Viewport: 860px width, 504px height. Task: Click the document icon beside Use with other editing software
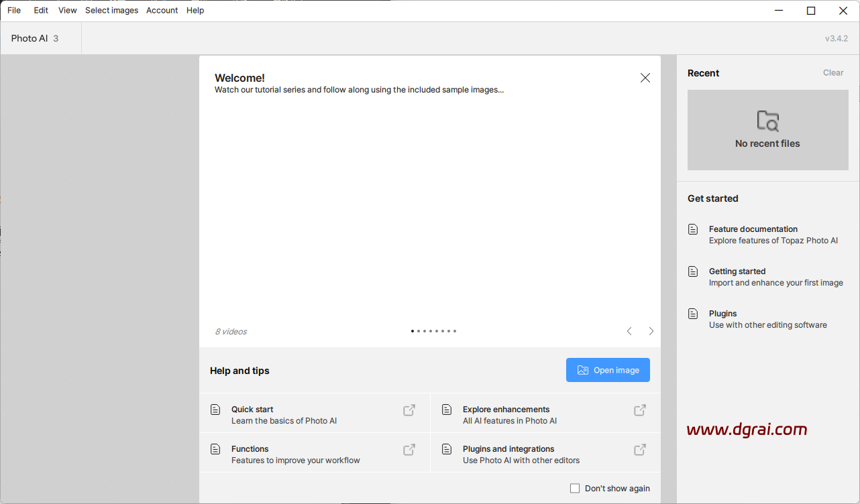pos(694,314)
